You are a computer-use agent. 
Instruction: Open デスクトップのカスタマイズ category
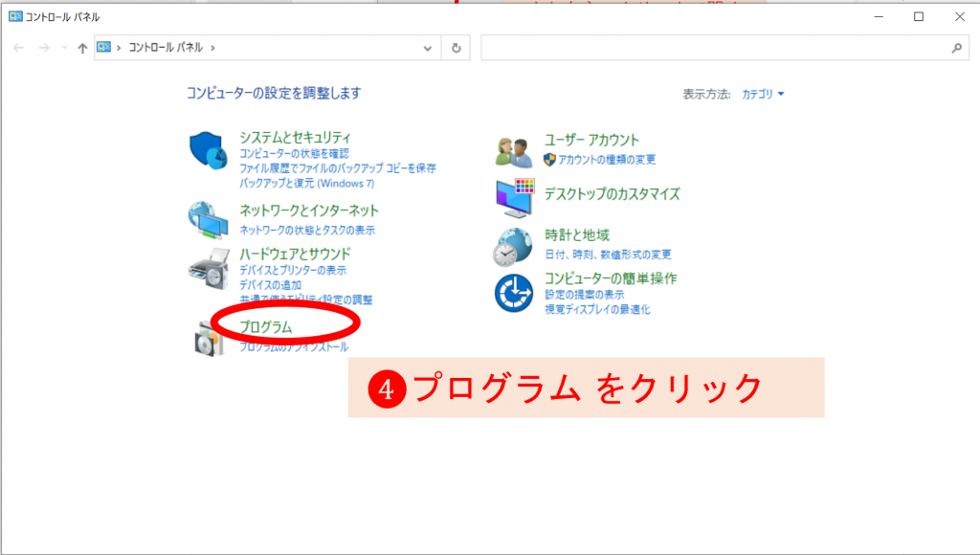click(x=612, y=193)
